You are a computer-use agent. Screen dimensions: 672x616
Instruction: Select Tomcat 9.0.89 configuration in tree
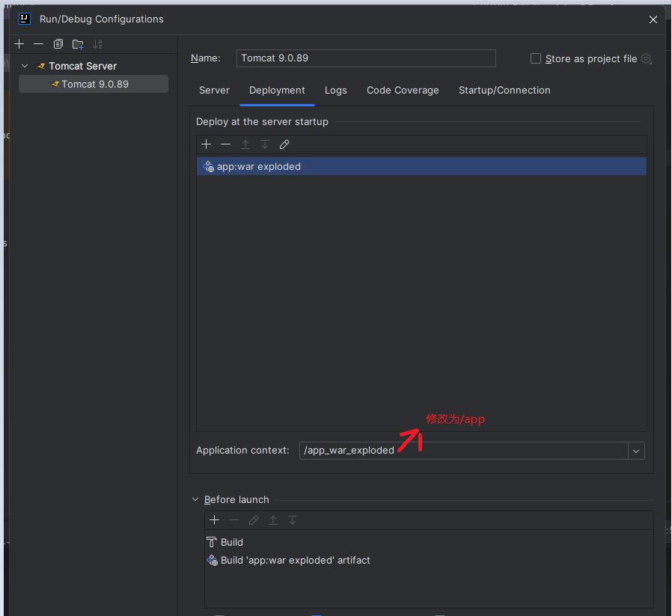[95, 85]
